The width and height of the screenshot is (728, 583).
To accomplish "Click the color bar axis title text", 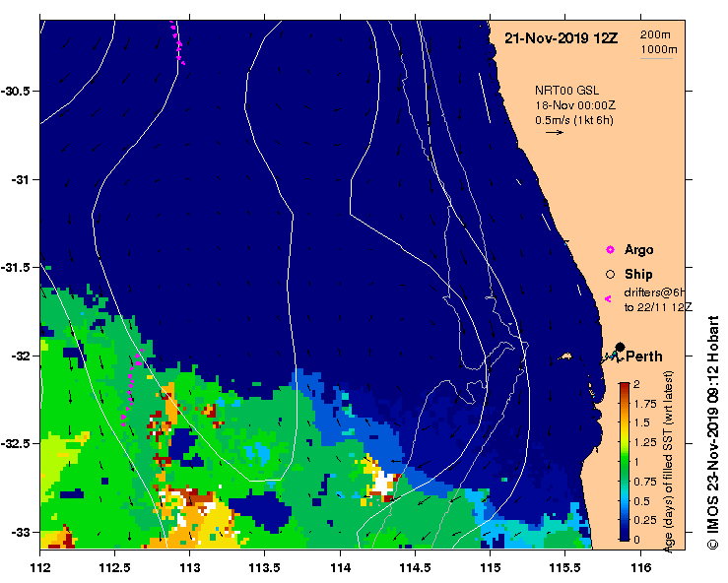I will 669,462.
